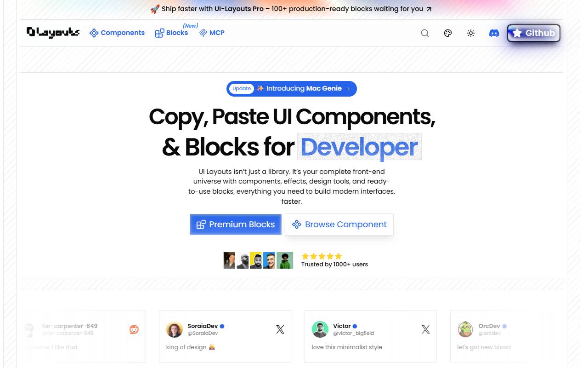The width and height of the screenshot is (588, 368).
Task: Click 'love this minimalist style' testimonial text
Action: click(x=347, y=347)
